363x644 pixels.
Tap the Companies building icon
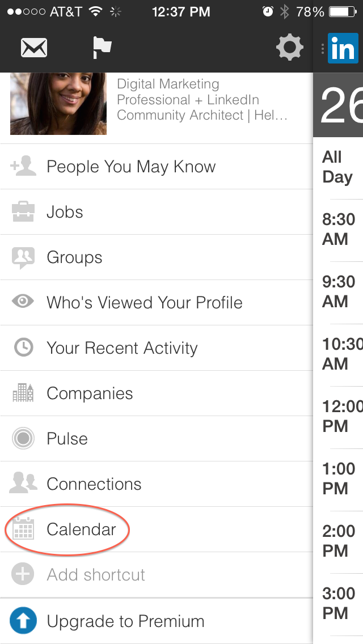point(23,393)
